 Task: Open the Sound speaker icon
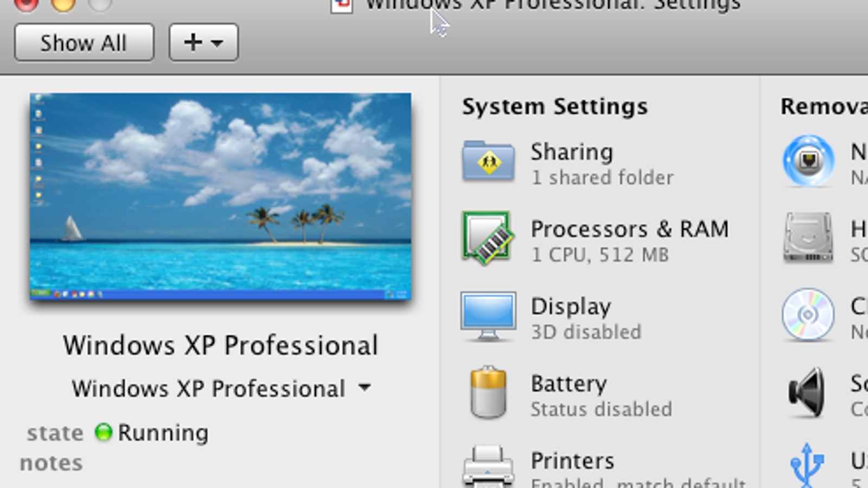click(x=807, y=393)
